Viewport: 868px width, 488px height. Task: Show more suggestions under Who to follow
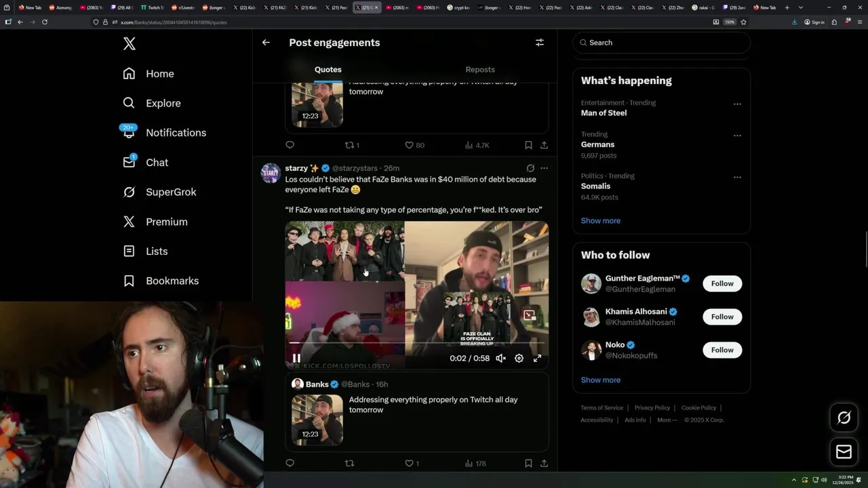(601, 380)
